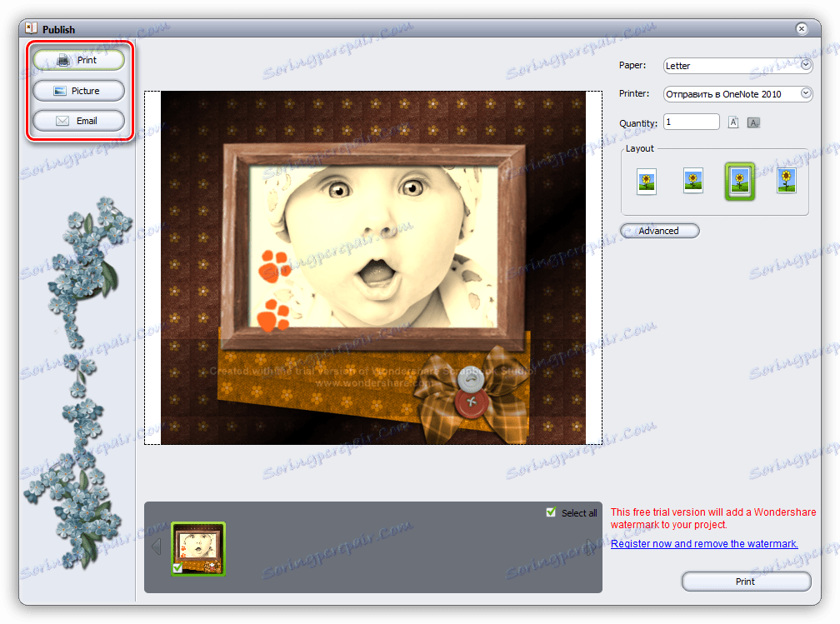Click the portrait page orientation icon

(732, 122)
